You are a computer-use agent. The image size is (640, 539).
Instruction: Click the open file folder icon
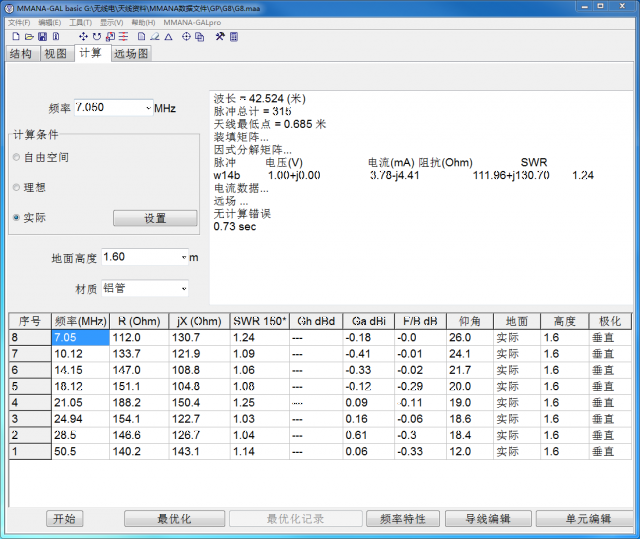coord(29,37)
